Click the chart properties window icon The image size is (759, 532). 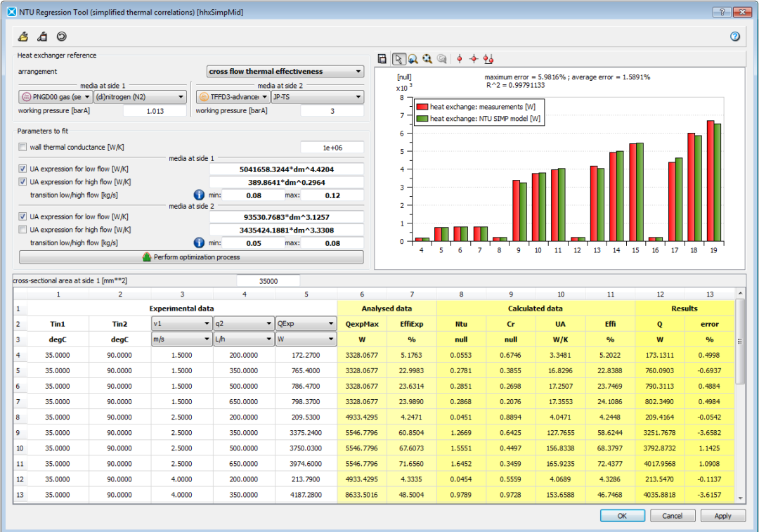(382, 59)
